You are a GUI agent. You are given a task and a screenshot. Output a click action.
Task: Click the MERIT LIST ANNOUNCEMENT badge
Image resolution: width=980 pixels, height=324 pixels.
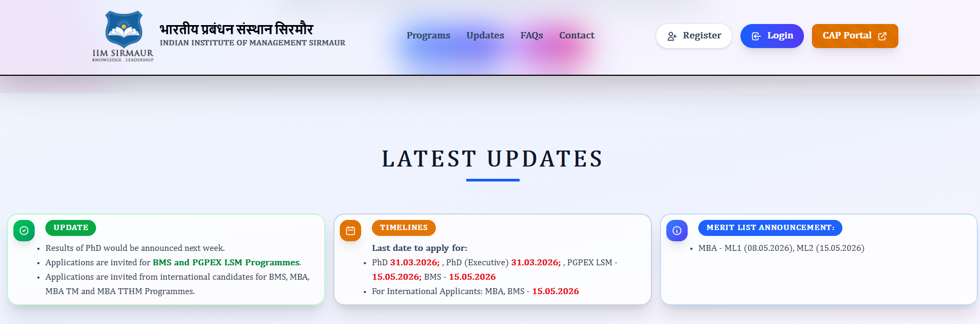coord(770,228)
